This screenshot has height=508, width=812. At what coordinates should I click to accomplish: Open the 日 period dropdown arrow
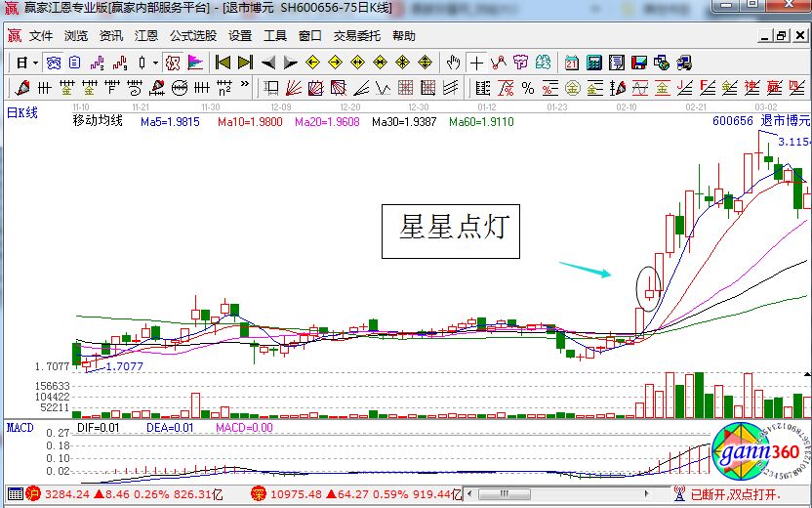35,63
